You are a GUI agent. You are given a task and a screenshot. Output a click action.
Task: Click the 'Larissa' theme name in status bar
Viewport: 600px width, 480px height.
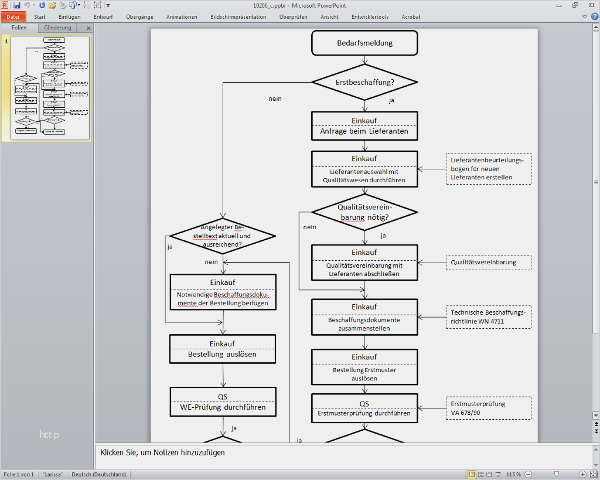click(52, 475)
